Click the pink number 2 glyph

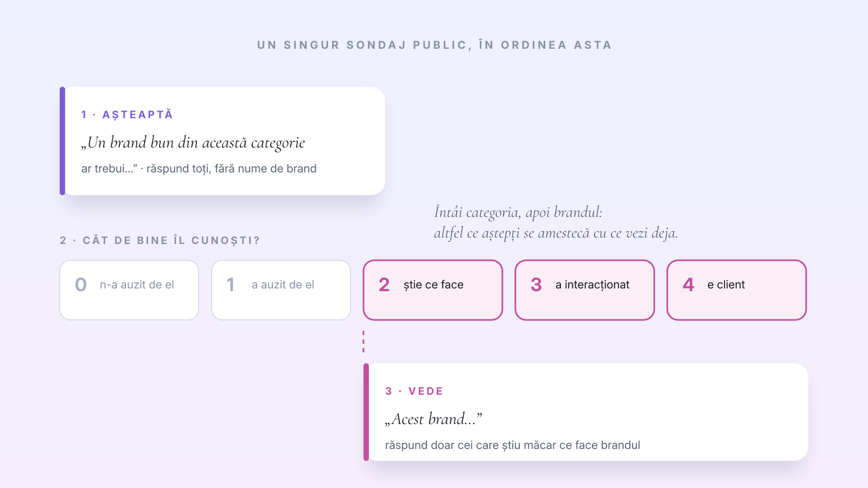coord(384,285)
